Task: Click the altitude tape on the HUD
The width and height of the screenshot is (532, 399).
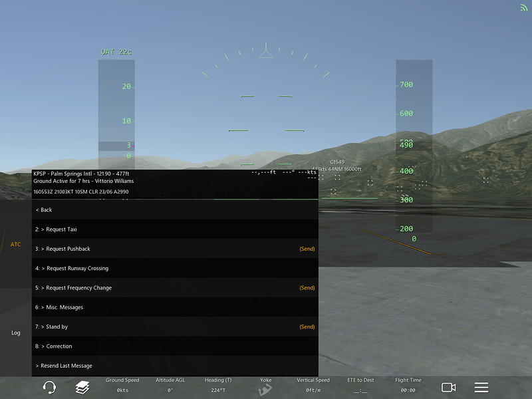Action: tap(414, 146)
